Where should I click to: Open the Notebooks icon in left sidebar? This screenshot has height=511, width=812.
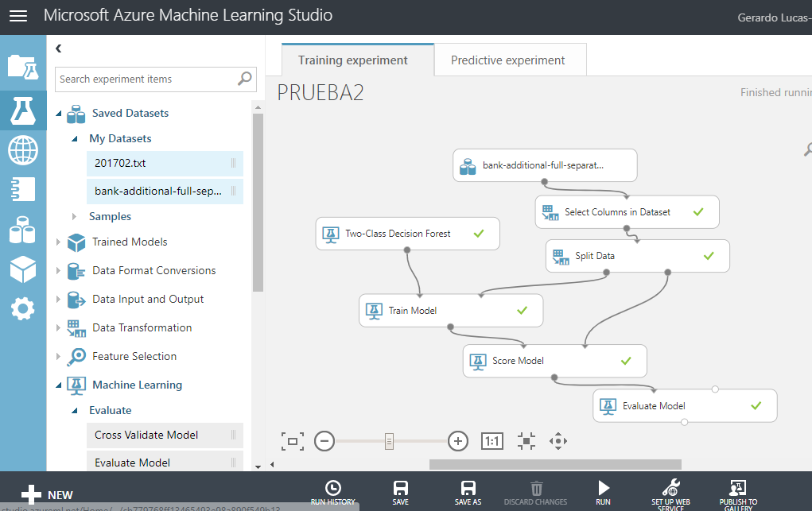tap(23, 189)
